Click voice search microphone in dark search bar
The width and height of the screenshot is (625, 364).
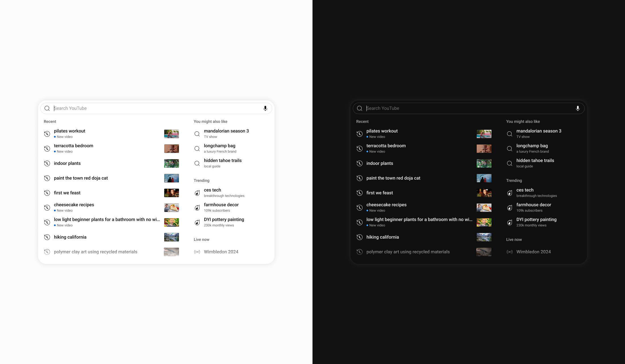578,108
